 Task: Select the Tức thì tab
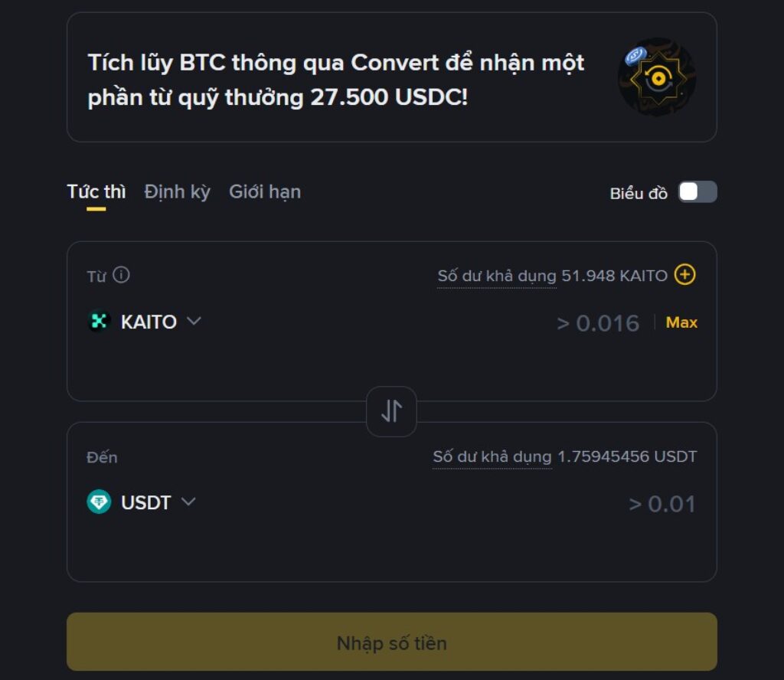(97, 192)
